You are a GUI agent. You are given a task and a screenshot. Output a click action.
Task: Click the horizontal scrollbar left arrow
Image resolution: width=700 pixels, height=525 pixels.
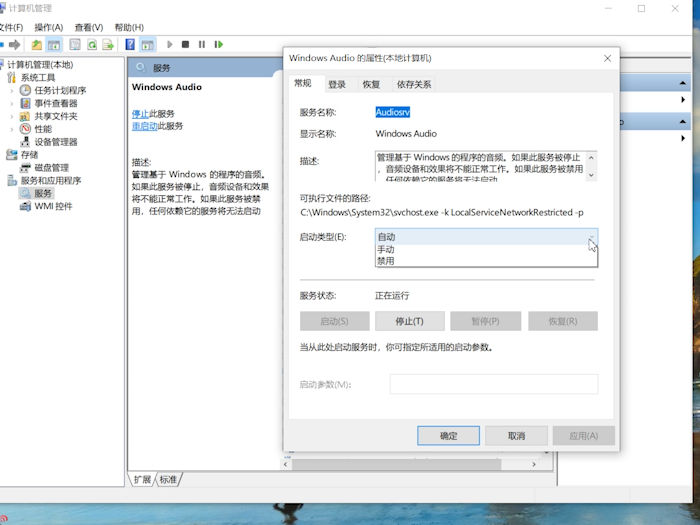click(x=286, y=465)
